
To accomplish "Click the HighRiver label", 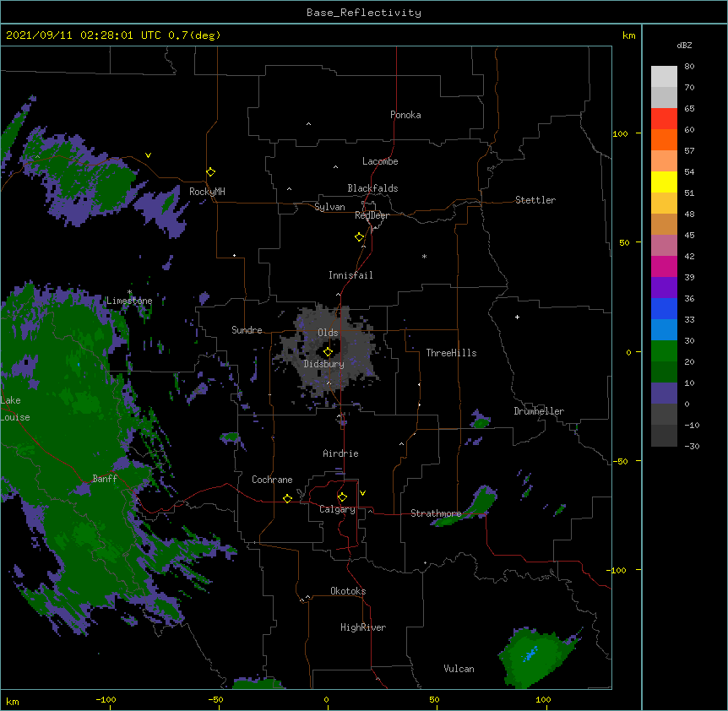I will click(x=363, y=627).
